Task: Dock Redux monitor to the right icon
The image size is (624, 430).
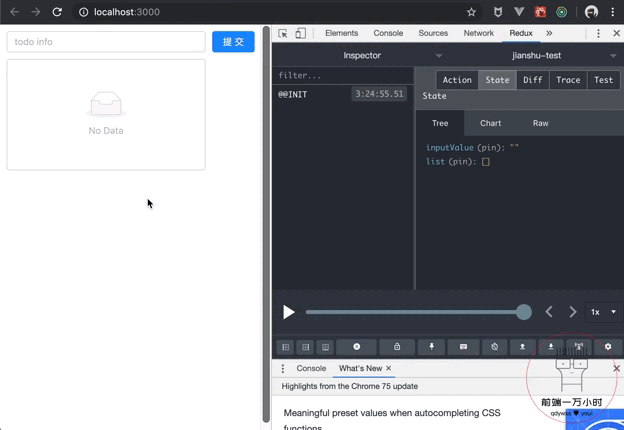Action: coord(305,347)
